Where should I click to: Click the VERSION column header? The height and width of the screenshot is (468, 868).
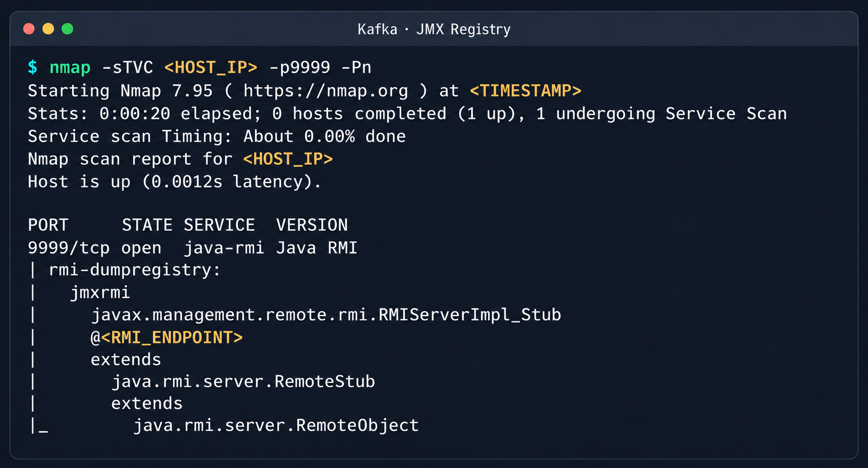(312, 225)
